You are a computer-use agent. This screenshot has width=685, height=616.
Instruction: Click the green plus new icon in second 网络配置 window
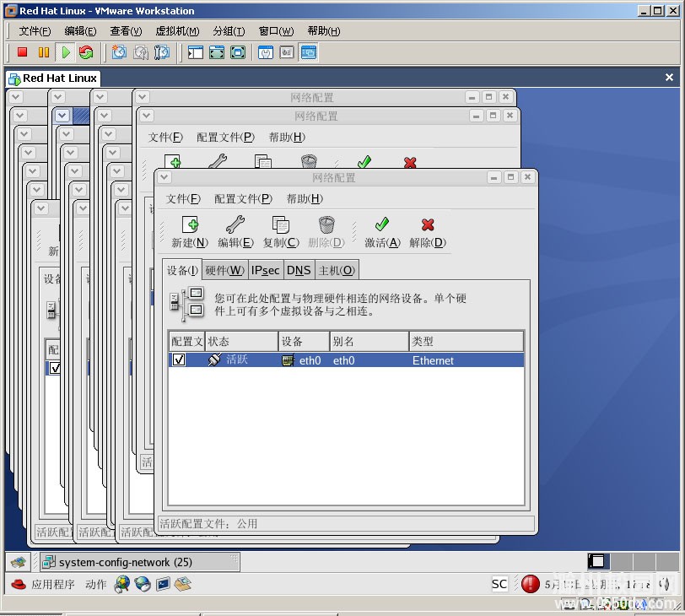pos(173,161)
